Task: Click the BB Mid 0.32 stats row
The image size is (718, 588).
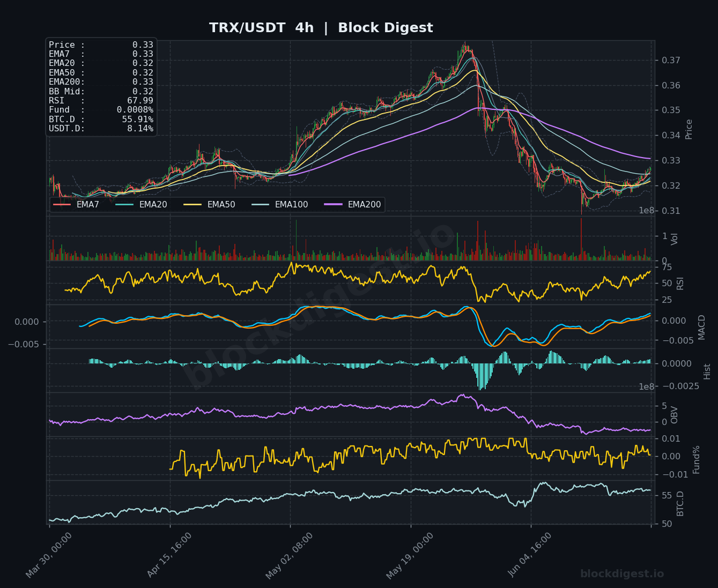Action: coord(101,92)
